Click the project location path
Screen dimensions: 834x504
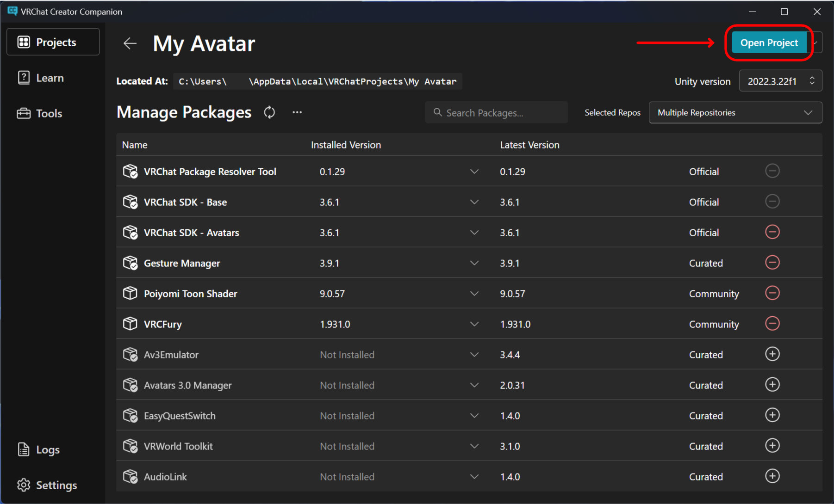[x=317, y=81]
